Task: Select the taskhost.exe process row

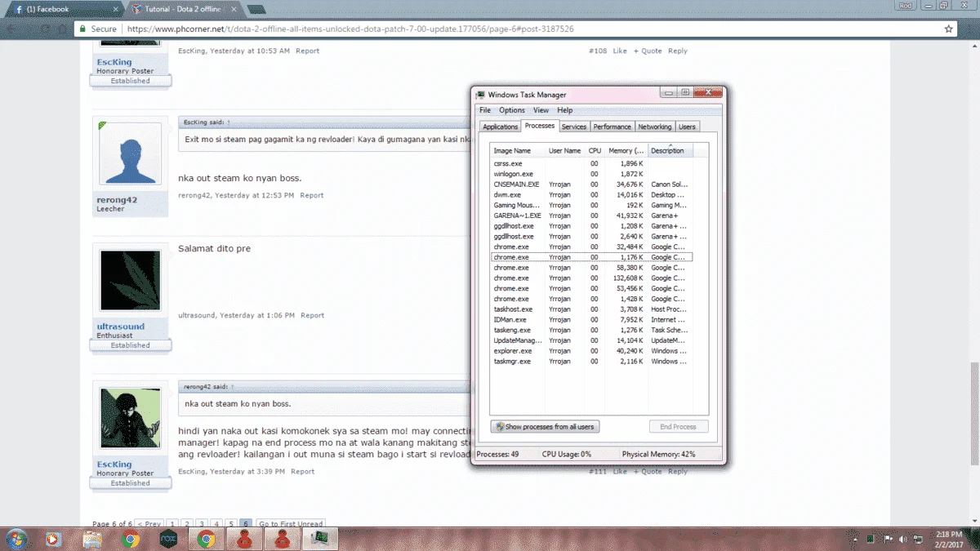Action: point(591,309)
